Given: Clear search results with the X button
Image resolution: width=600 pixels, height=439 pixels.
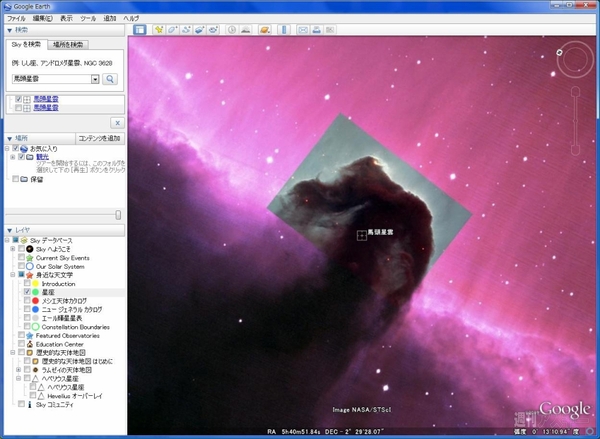Looking at the screenshot, I should [x=117, y=123].
